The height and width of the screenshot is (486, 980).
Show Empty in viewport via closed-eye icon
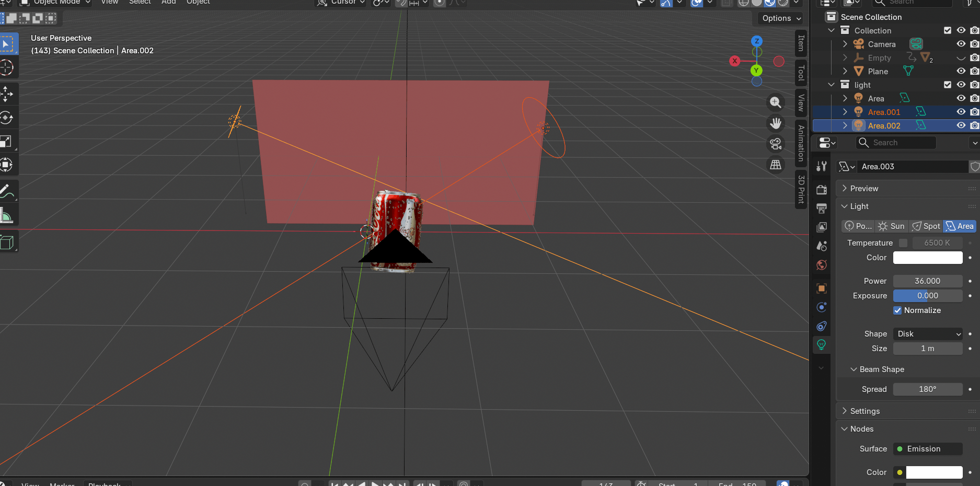pos(961,58)
